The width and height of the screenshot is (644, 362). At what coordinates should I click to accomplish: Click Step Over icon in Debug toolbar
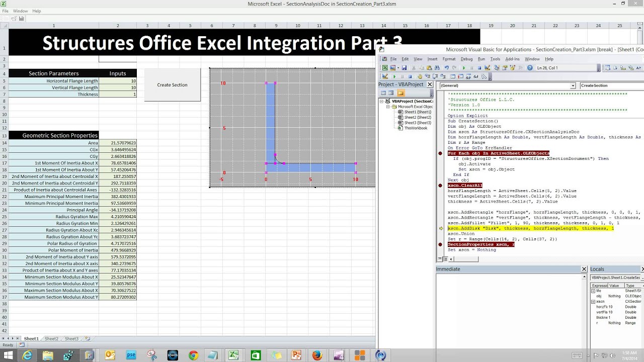(435, 76)
